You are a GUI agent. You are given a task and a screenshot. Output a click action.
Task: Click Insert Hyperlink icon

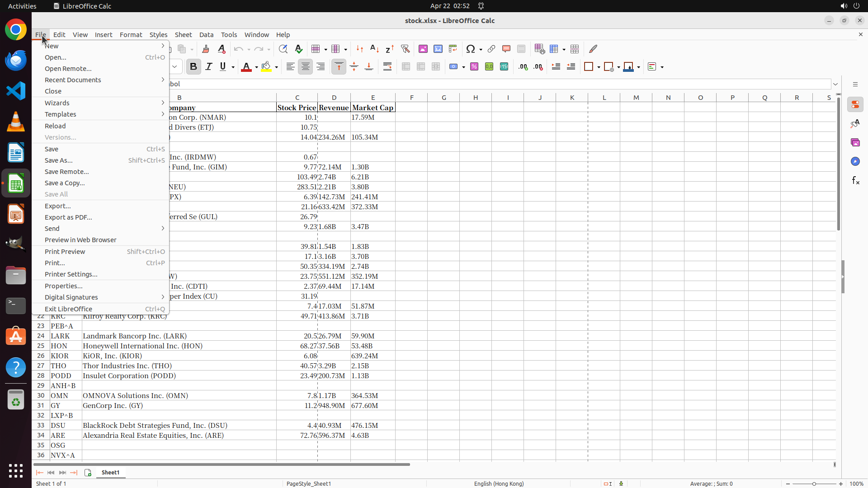(x=491, y=49)
